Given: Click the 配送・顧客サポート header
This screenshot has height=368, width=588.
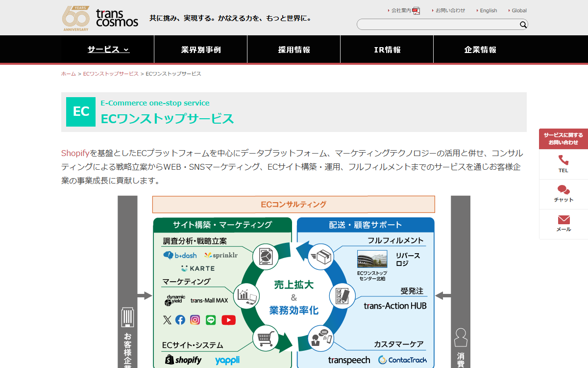Looking at the screenshot, I should [x=366, y=225].
